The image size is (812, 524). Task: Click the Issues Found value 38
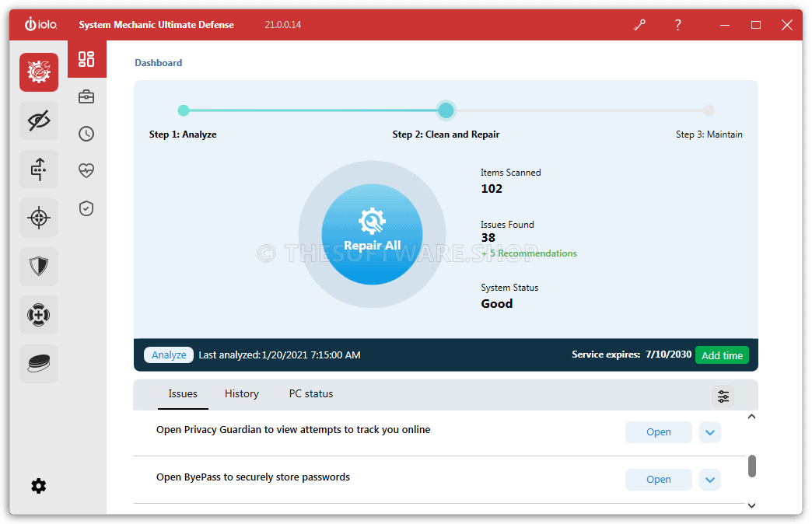click(x=488, y=238)
